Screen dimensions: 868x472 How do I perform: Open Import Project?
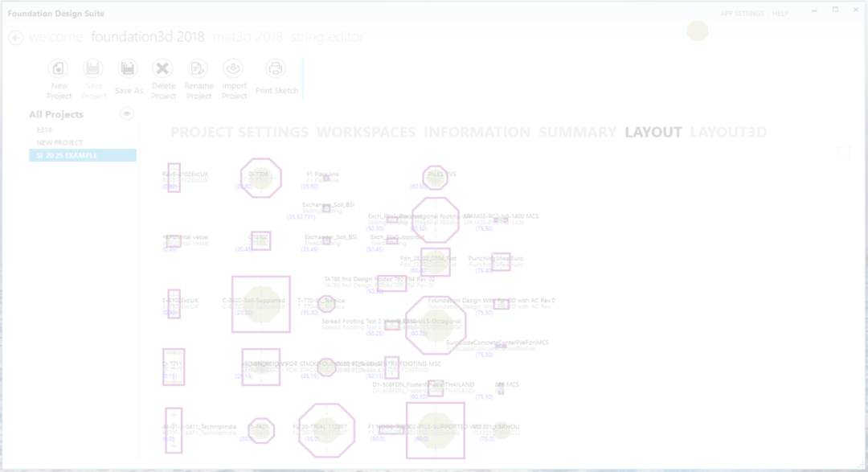[x=234, y=69]
